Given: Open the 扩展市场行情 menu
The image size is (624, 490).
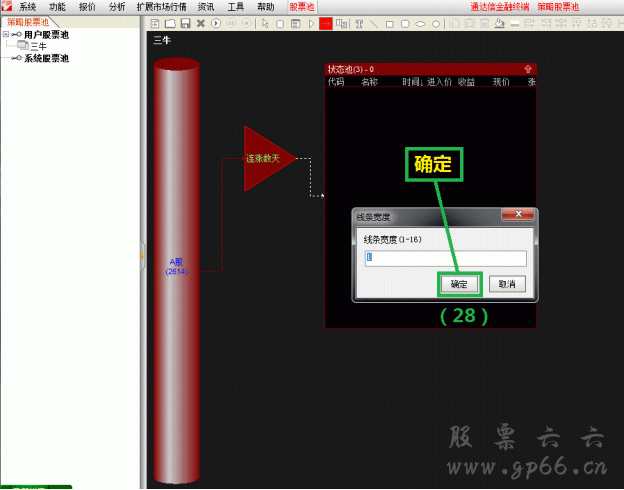Looking at the screenshot, I should pyautogui.click(x=161, y=6).
